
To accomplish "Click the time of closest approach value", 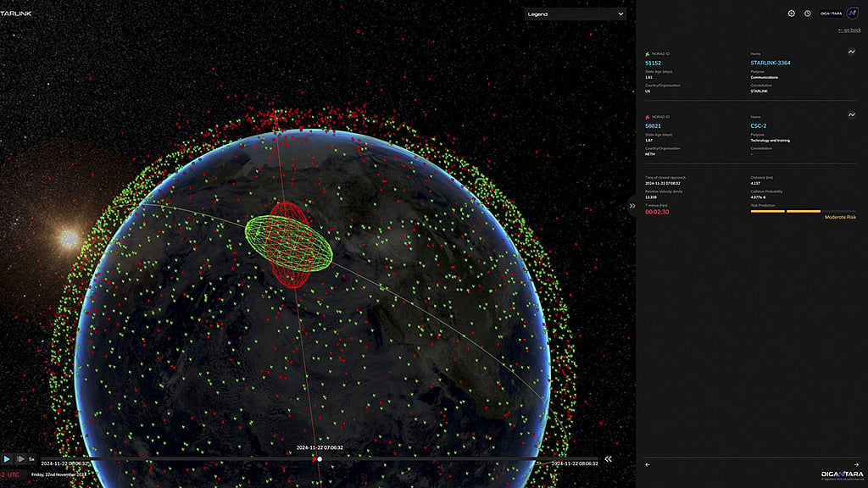I will 663,183.
